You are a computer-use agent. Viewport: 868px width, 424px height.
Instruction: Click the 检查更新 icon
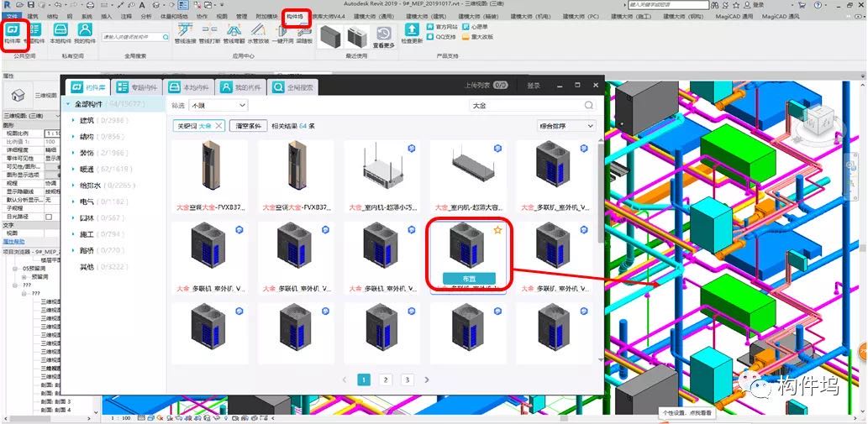[x=411, y=34]
